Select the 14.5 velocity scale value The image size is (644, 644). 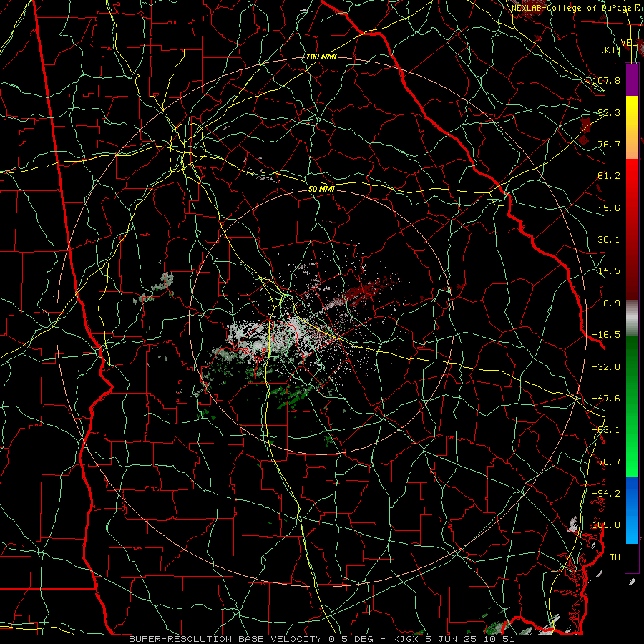pos(609,271)
